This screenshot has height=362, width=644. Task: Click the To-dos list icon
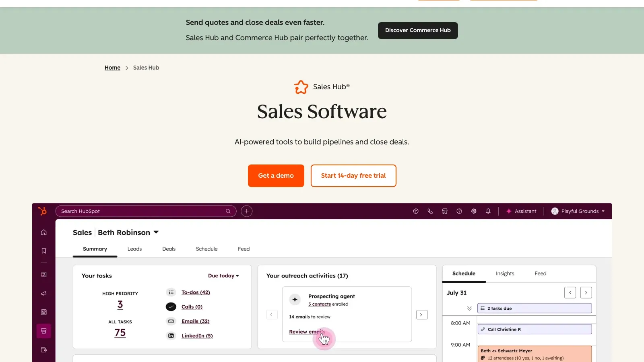[x=171, y=292]
